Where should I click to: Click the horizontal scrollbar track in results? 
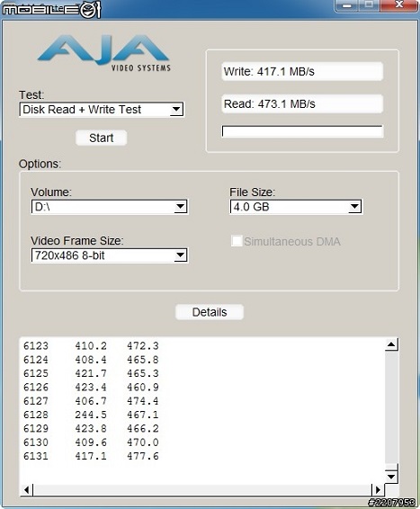coord(202,489)
